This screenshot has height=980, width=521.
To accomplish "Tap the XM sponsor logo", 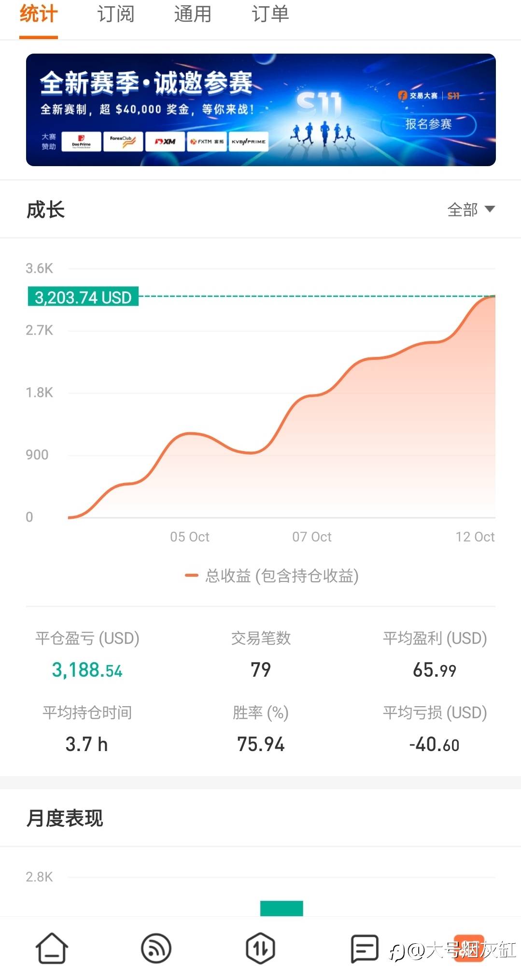I will click(165, 142).
